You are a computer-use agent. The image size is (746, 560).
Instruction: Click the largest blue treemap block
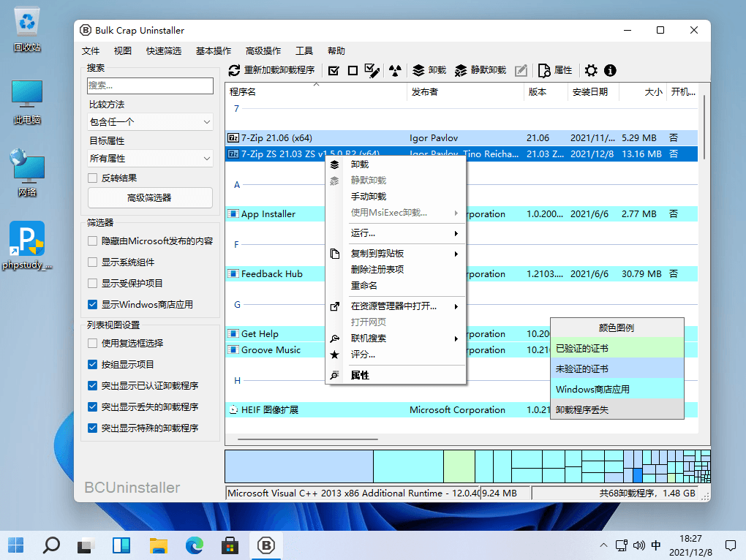coord(299,466)
